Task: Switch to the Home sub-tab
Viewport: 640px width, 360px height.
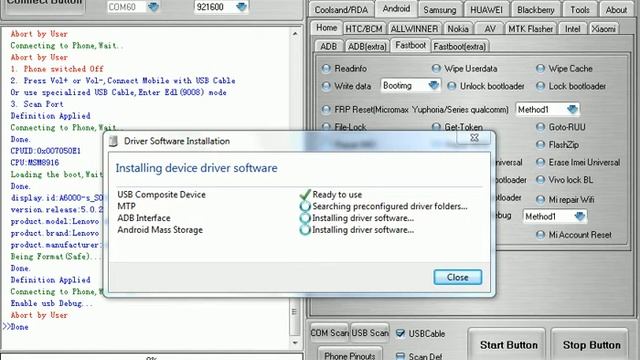Action: pos(327,28)
